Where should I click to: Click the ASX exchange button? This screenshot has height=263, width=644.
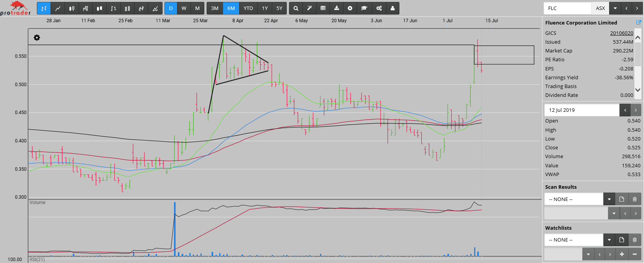pos(600,8)
